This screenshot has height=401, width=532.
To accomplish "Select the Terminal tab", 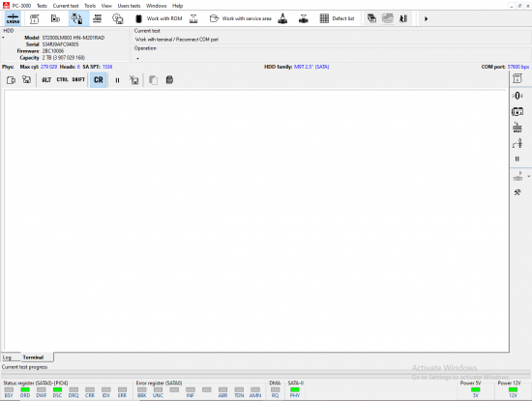I will 33,358.
